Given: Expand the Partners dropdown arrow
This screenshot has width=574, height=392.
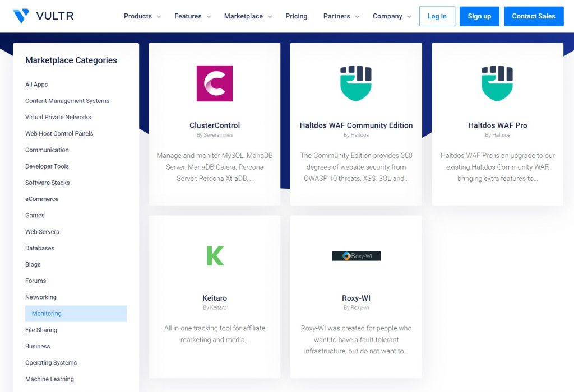Looking at the screenshot, I should click(357, 16).
